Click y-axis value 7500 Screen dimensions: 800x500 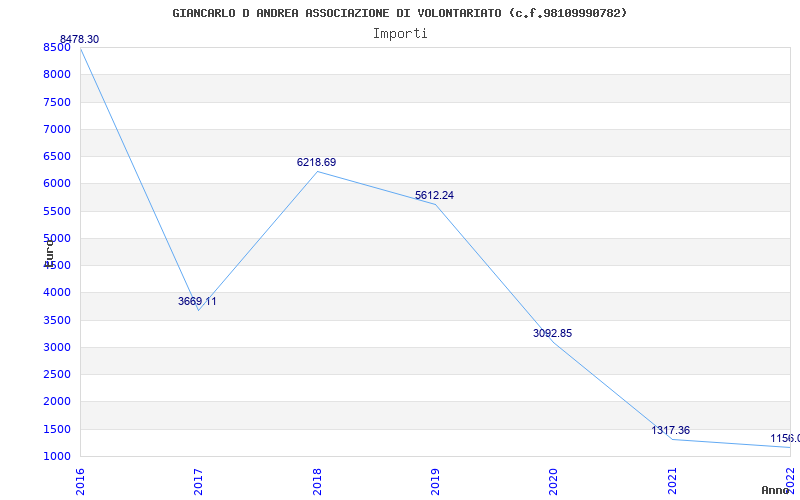57,102
